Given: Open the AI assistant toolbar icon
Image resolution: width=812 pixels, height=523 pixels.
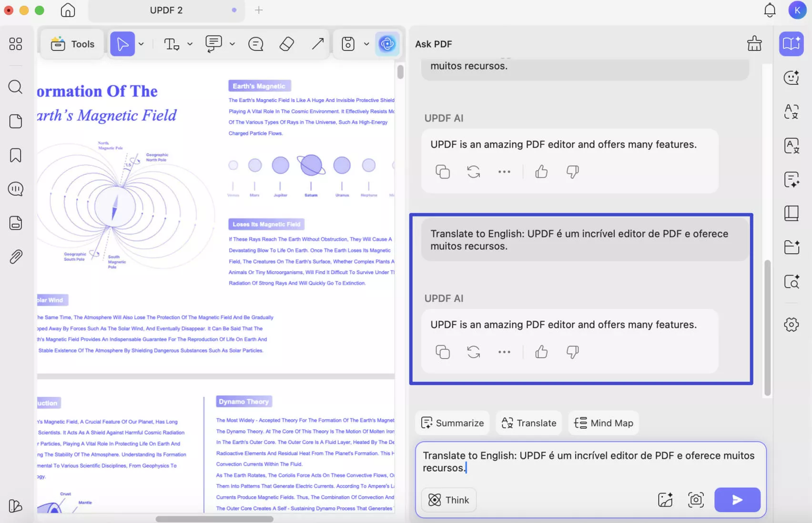Looking at the screenshot, I should [x=387, y=43].
